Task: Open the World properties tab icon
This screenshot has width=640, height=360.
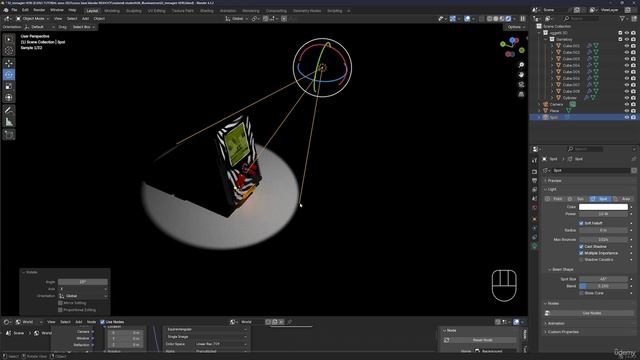Action: click(534, 207)
